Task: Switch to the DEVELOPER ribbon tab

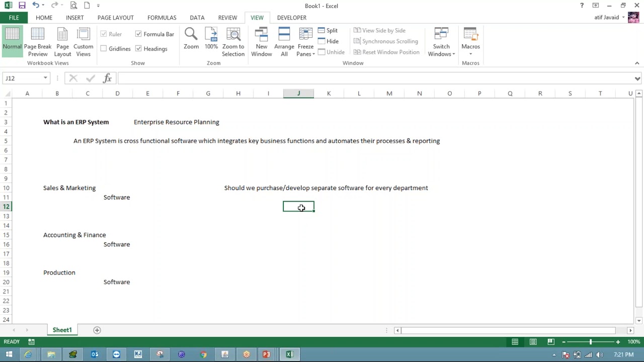Action: [x=292, y=18]
